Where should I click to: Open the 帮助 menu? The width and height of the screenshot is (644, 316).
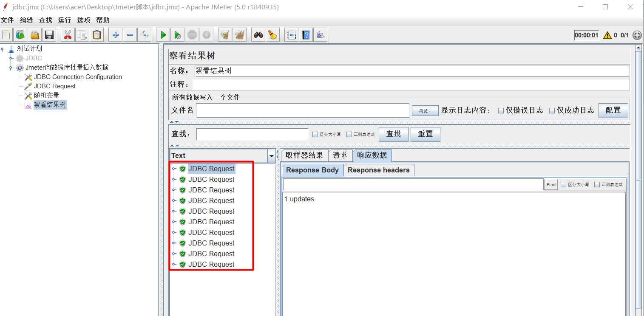103,20
